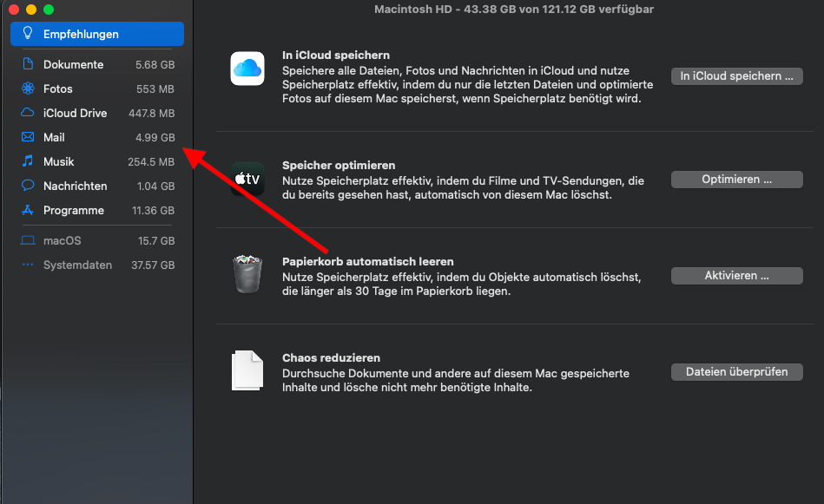Click the Dokumente document icon
Screen dimensions: 824x504
(28, 64)
